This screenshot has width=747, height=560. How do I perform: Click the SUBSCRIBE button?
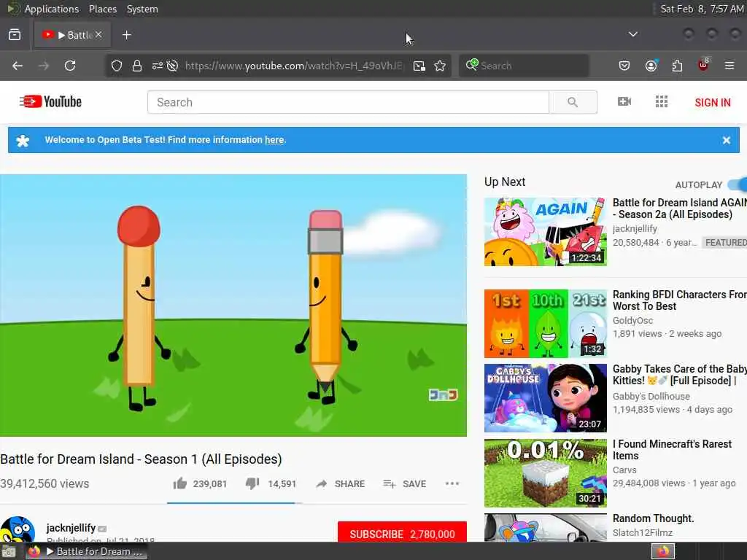coord(402,533)
